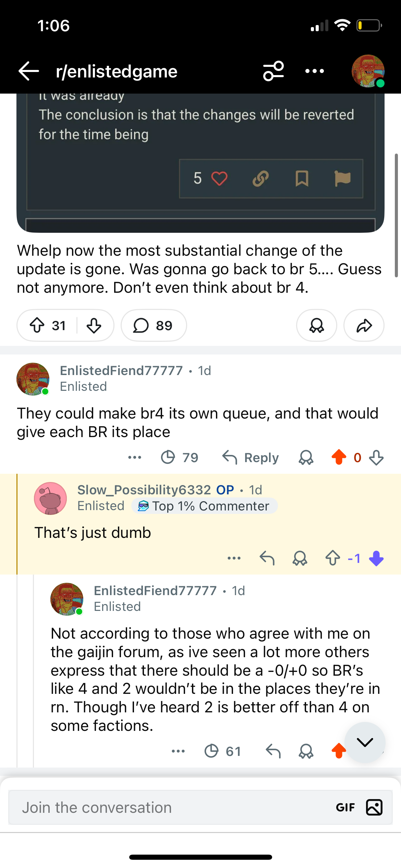Viewport: 401px width, 868px height.
Task: Remove downvote on "That's just dumb" reply
Action: pos(376,558)
